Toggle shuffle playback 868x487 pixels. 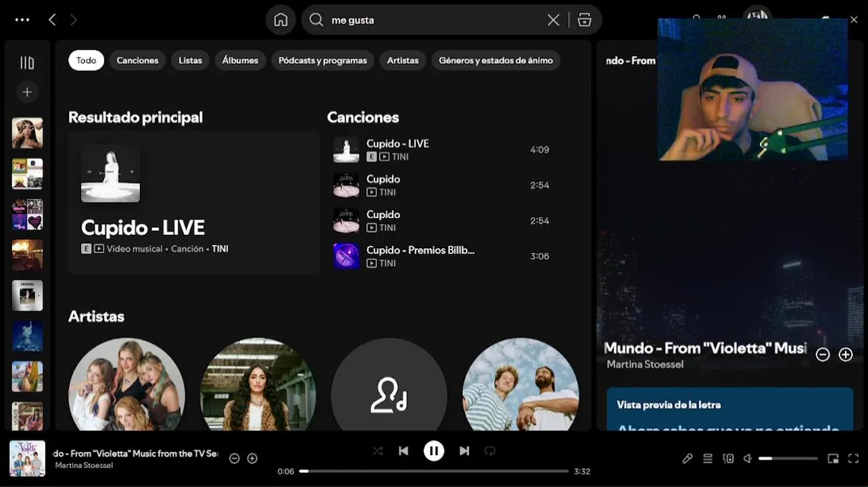point(378,450)
